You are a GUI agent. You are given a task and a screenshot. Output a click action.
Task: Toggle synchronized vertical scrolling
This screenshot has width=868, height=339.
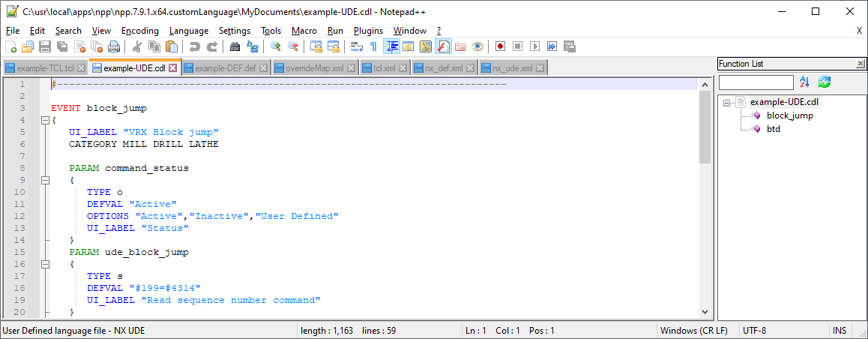(x=316, y=46)
